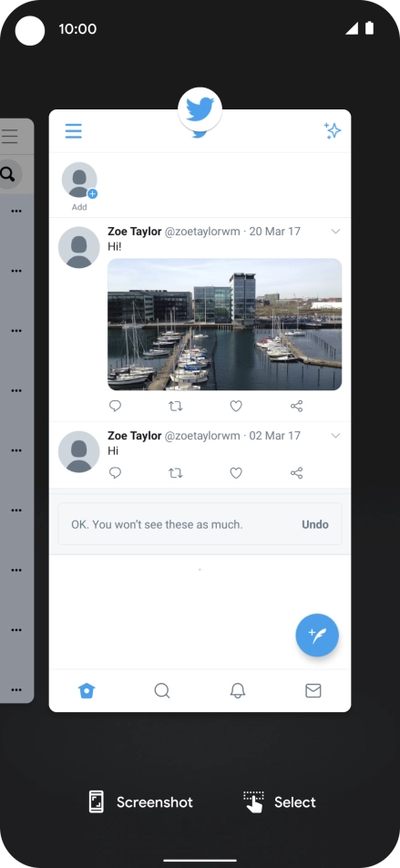Retweet the 02 Mar 17 "Hi" tweet

pyautogui.click(x=175, y=472)
